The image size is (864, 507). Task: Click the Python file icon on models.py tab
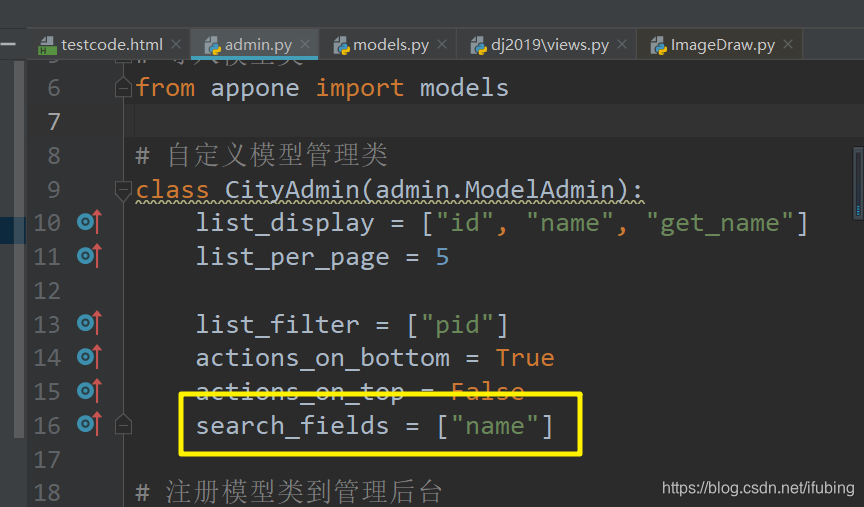tap(341, 45)
